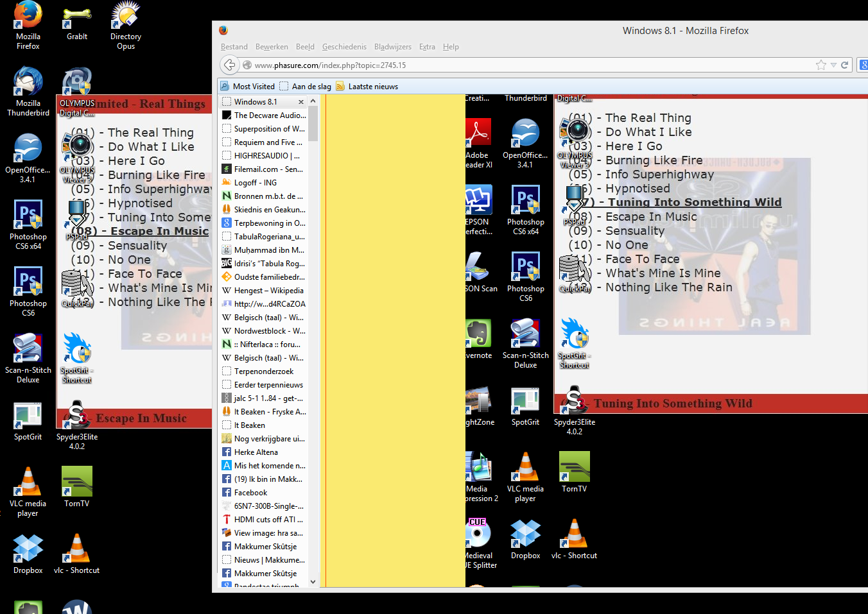
Task: Click the tab list's scroll-up arrow
Action: 313,101
